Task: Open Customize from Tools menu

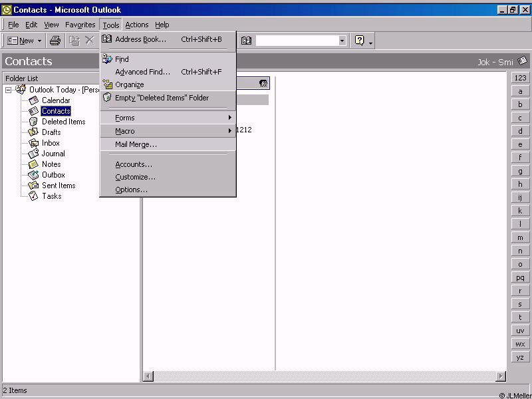Action: 168,177
